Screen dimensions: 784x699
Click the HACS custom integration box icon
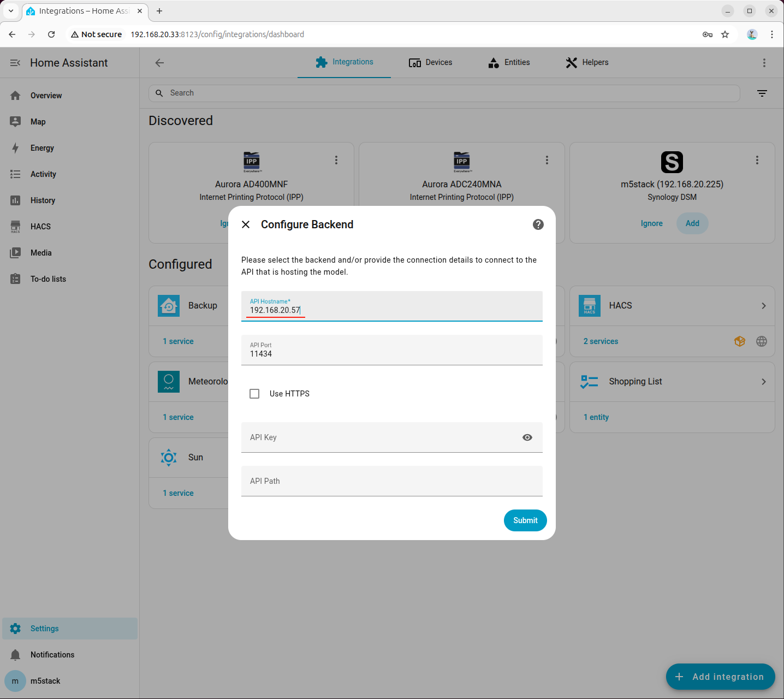click(739, 341)
